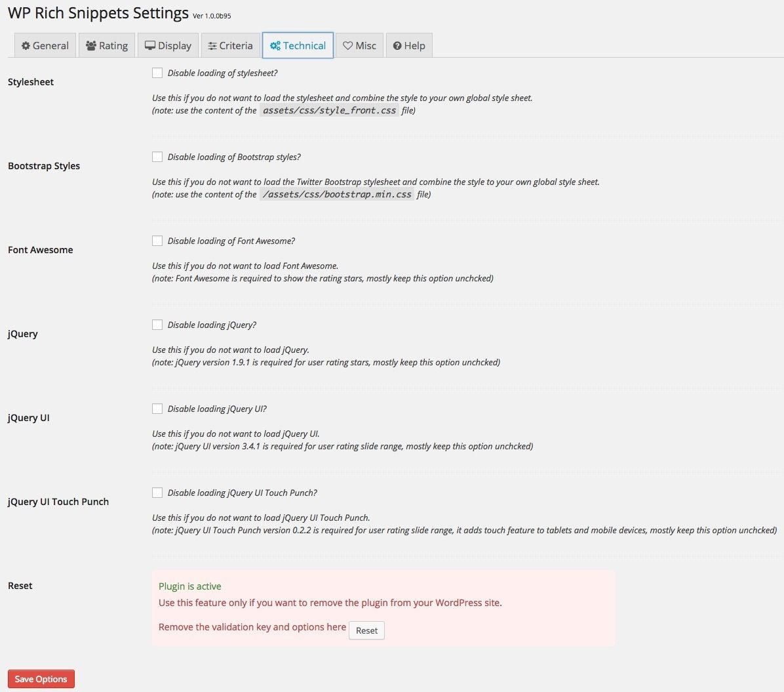
Task: Click the Reset row label
Action: pyautogui.click(x=20, y=586)
